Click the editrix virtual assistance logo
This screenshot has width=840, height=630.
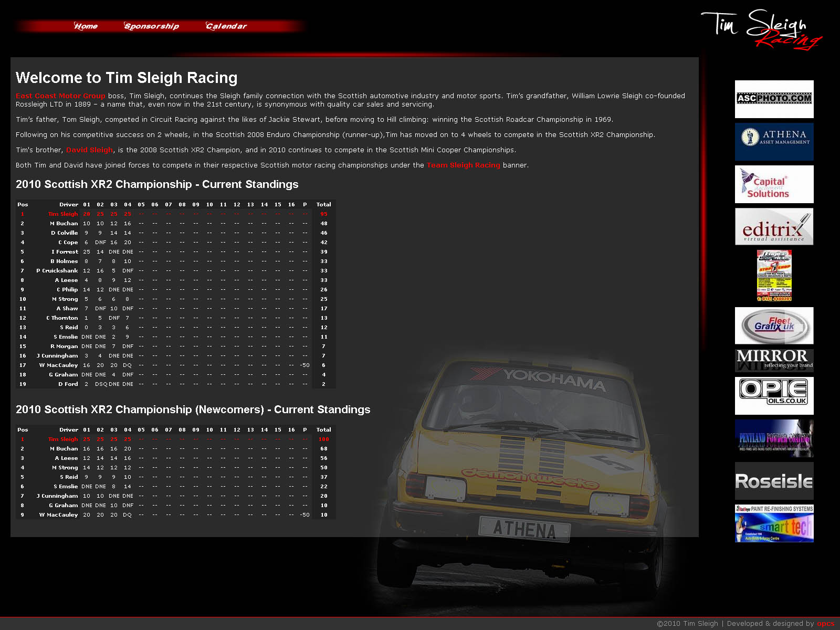[x=774, y=227]
